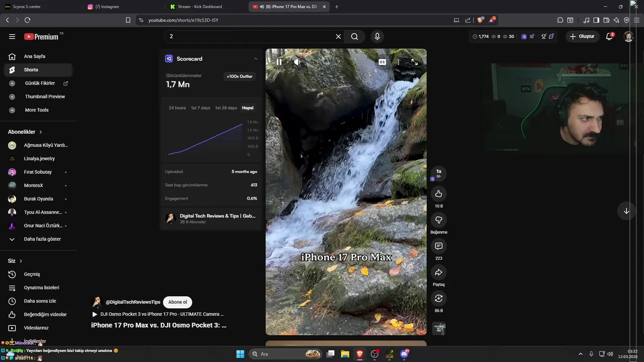The width and height of the screenshot is (644, 362).
Task: Open Shorts in the sidebar
Action: pyautogui.click(x=38, y=70)
